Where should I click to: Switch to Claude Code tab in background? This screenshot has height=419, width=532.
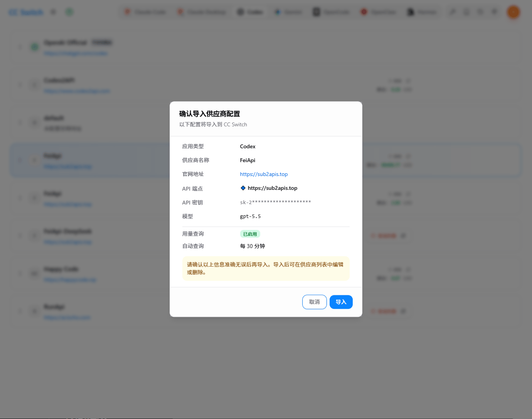click(145, 12)
